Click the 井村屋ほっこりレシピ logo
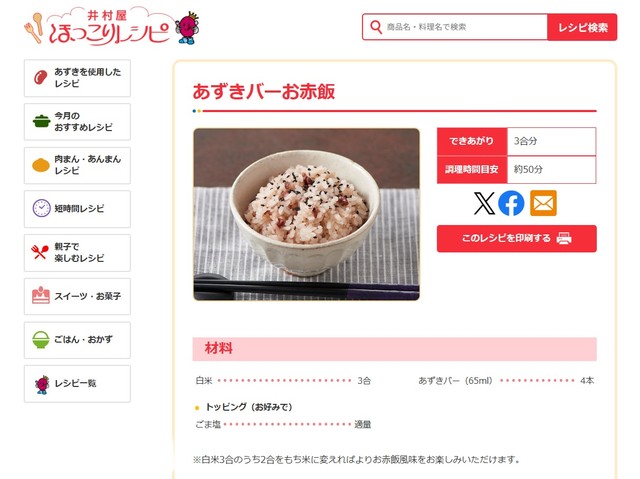The image size is (640, 479). pyautogui.click(x=97, y=27)
